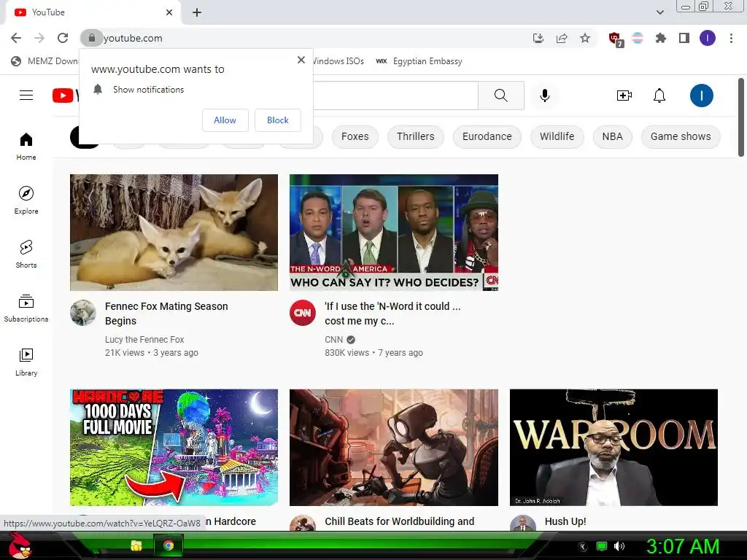This screenshot has width=747, height=560.
Task: Toggle the browser side panel
Action: pyautogui.click(x=684, y=38)
